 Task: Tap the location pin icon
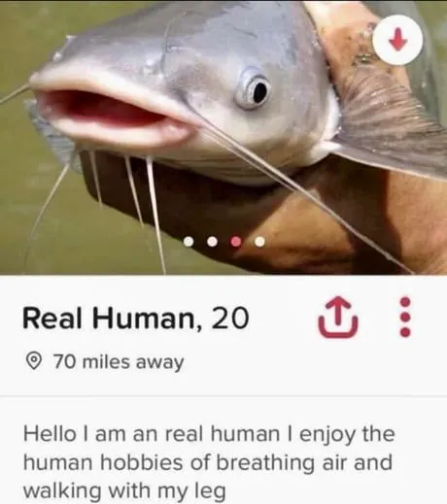[33, 361]
